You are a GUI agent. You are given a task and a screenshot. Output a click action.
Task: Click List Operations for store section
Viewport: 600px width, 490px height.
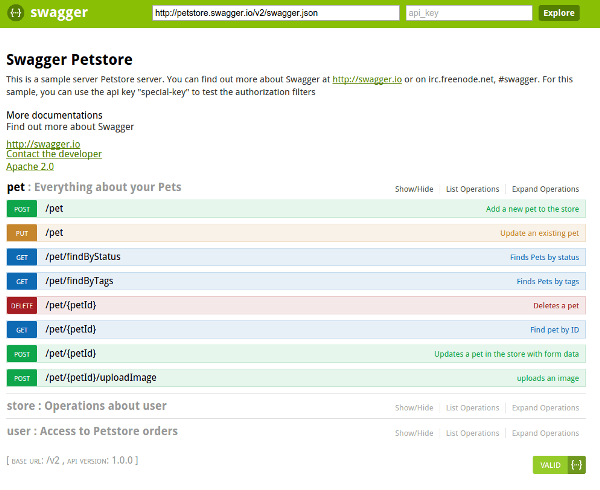(x=473, y=408)
